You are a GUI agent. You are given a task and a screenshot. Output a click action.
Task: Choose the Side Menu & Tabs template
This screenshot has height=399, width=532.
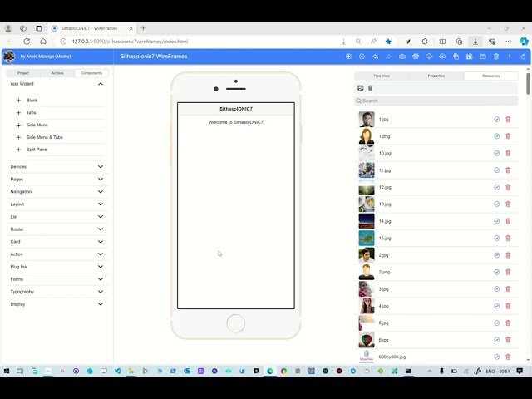pyautogui.click(x=44, y=137)
